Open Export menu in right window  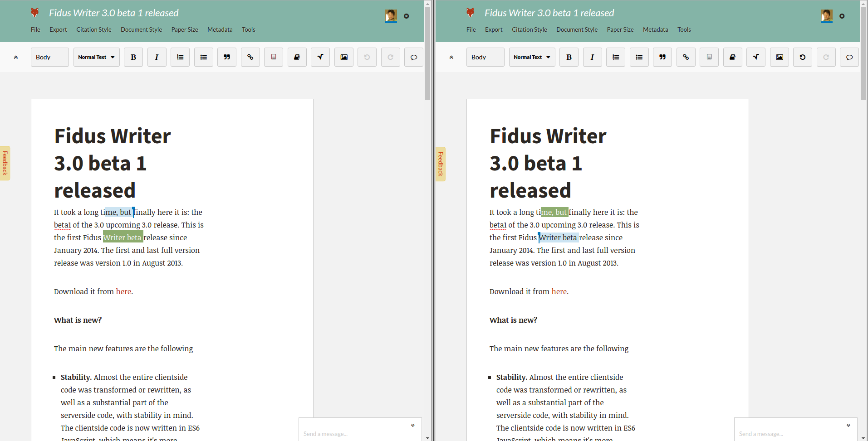pos(494,29)
